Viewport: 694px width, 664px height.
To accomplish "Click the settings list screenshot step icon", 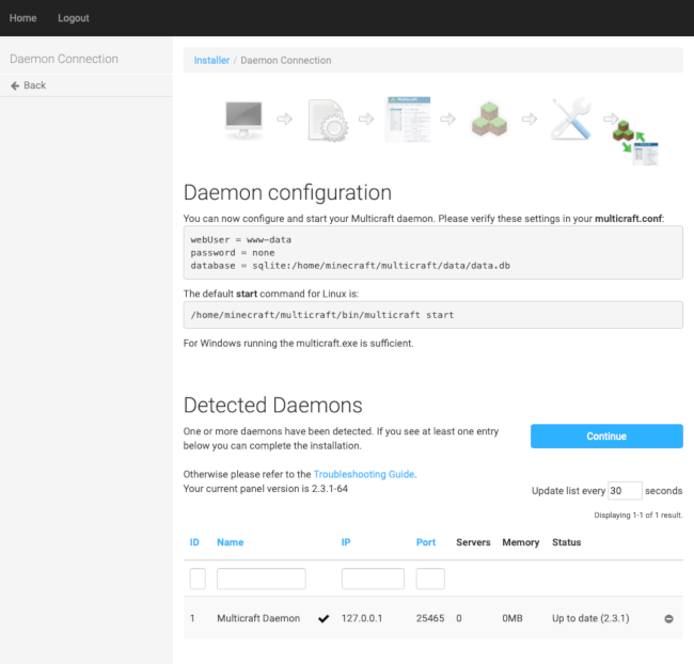I will (x=407, y=119).
